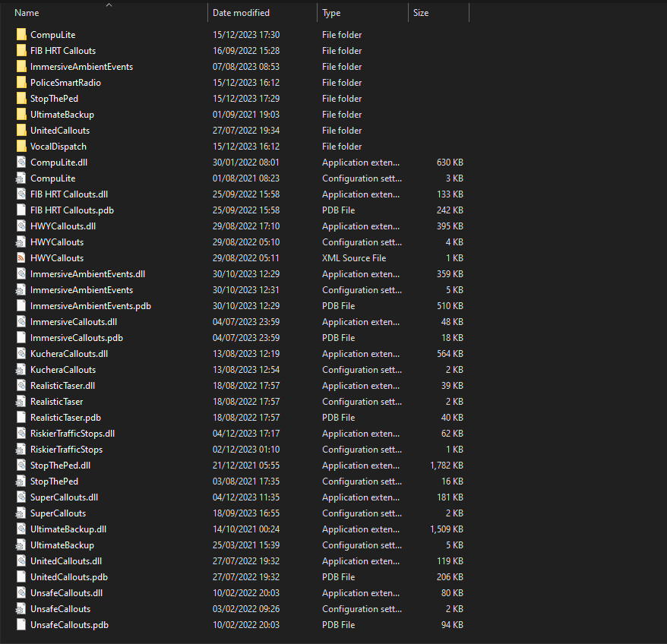667x644 pixels.
Task: Select the VocalDispatch folder icon
Action: (x=21, y=147)
